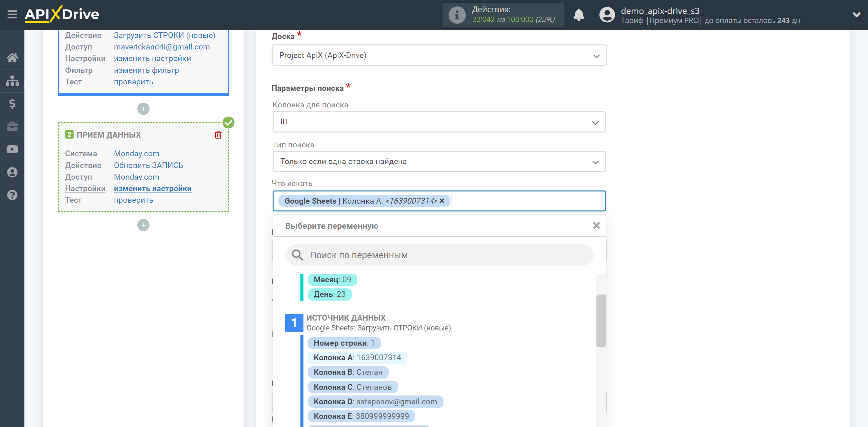Select variable День: 23

pyautogui.click(x=330, y=294)
